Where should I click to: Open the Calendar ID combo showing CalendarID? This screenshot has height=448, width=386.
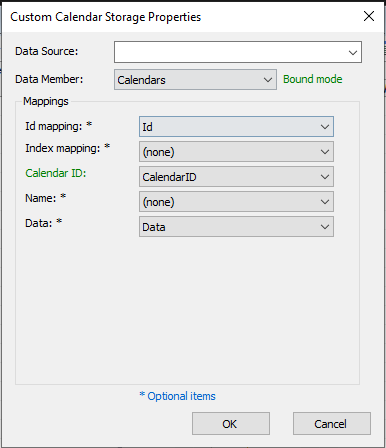(236, 177)
